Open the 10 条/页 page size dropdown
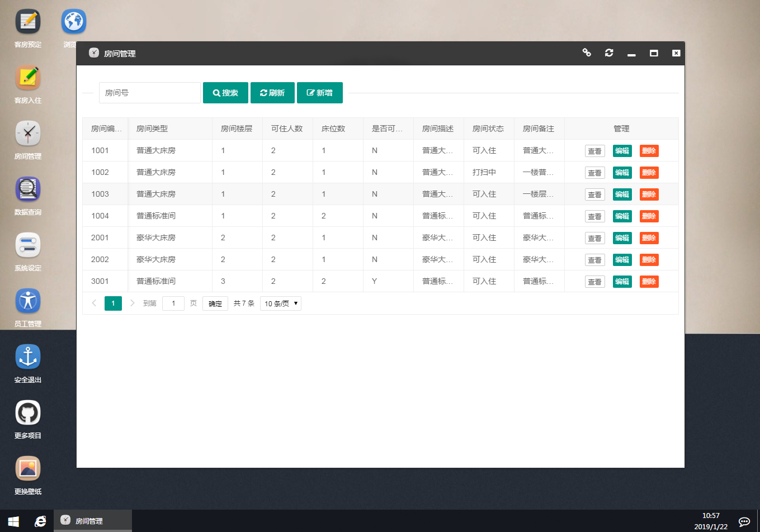The width and height of the screenshot is (760, 532). pyautogui.click(x=280, y=303)
